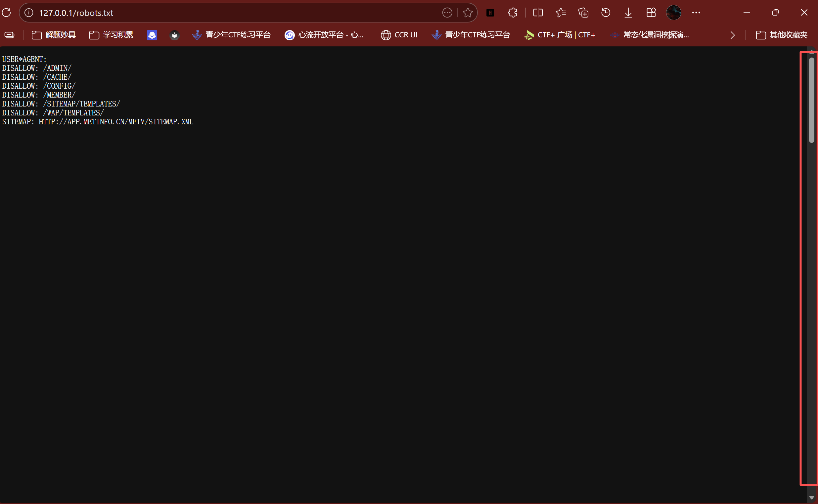Image resolution: width=818 pixels, height=504 pixels.
Task: Click the page refresh icon
Action: pyautogui.click(x=7, y=13)
